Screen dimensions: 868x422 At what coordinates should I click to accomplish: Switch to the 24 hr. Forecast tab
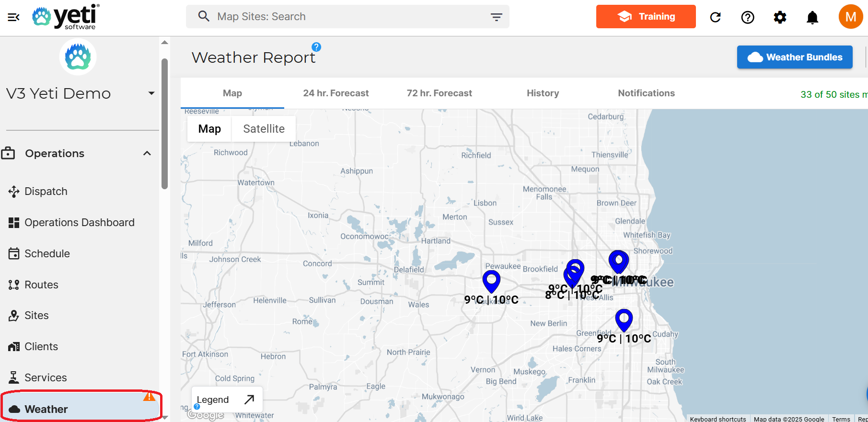coord(336,93)
